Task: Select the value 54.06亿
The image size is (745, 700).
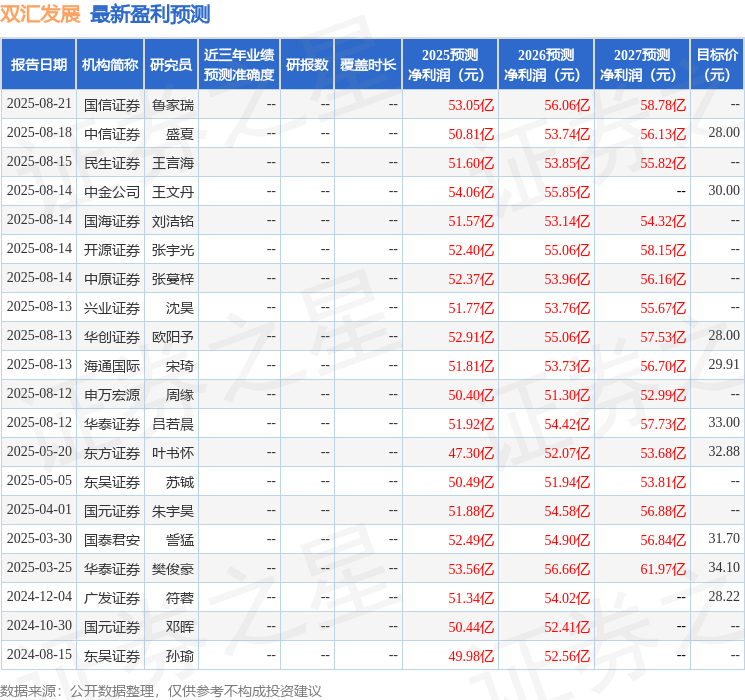Action: (x=471, y=192)
